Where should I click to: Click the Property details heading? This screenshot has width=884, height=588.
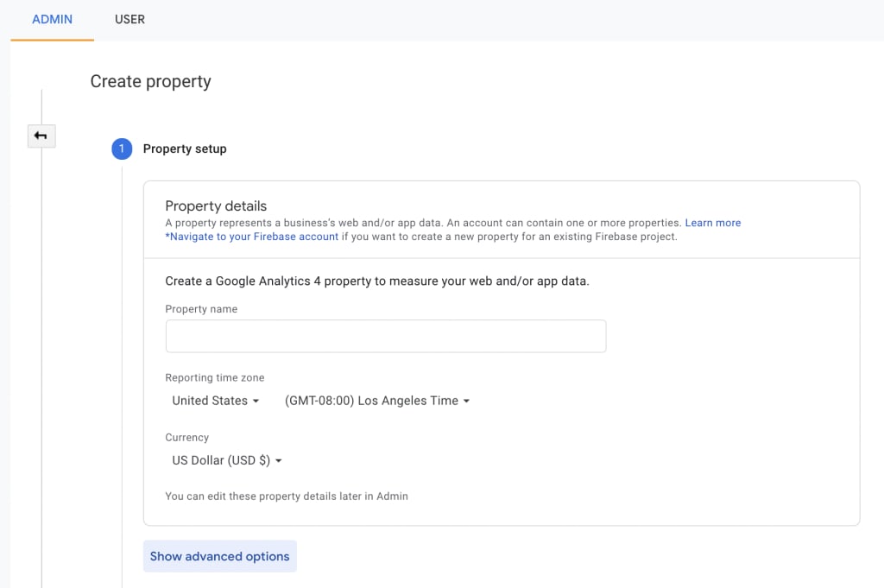click(x=216, y=205)
